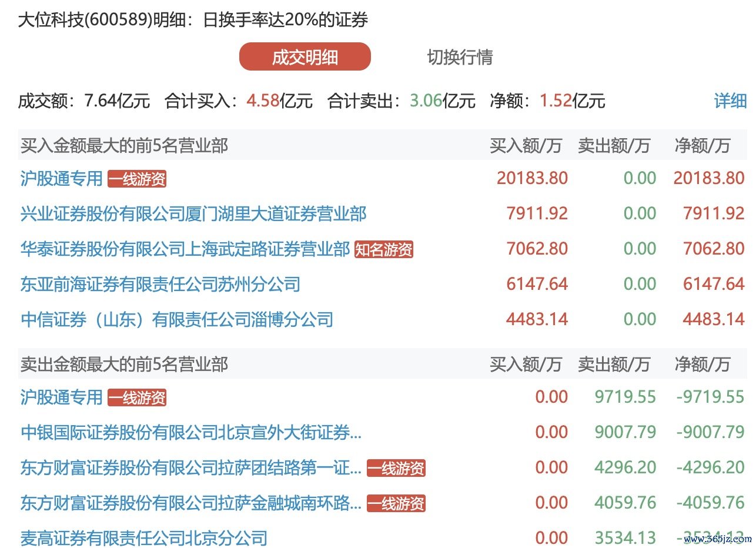This screenshot has width=756, height=548.
Task: Click 一线游资 badge beside 拉萨金融城南环路 entry
Action: pos(396,504)
